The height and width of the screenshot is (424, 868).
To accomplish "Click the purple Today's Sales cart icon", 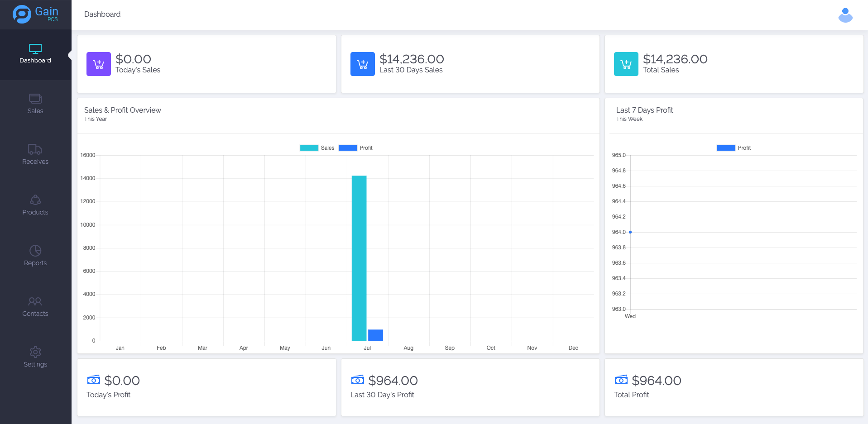I will pos(99,64).
